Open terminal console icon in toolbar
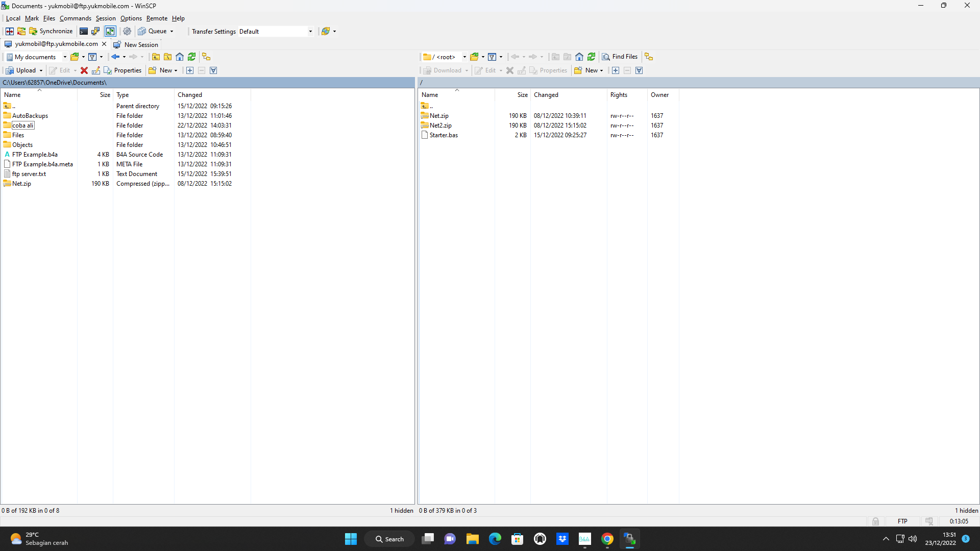 84,31
